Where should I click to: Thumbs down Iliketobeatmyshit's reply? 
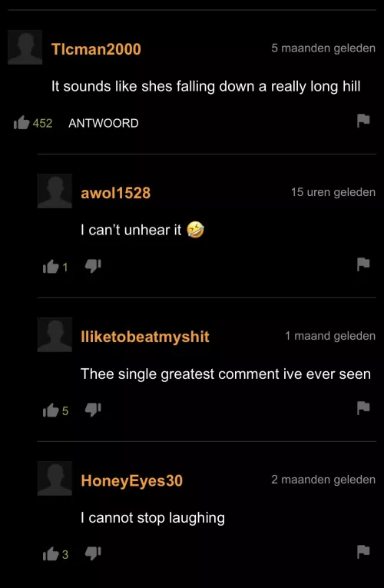pyautogui.click(x=93, y=410)
